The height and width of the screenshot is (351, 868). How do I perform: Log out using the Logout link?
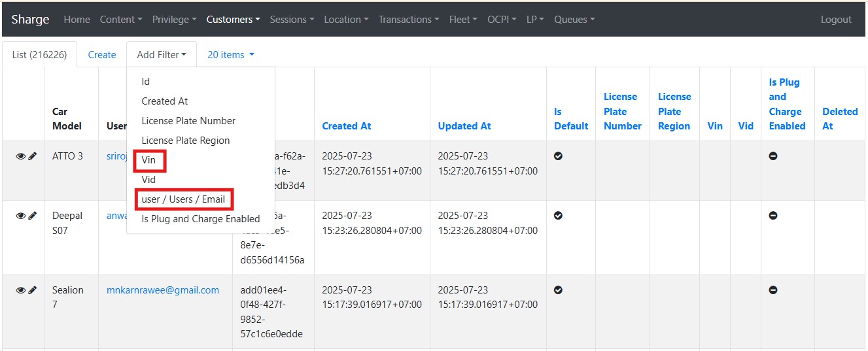(x=836, y=20)
